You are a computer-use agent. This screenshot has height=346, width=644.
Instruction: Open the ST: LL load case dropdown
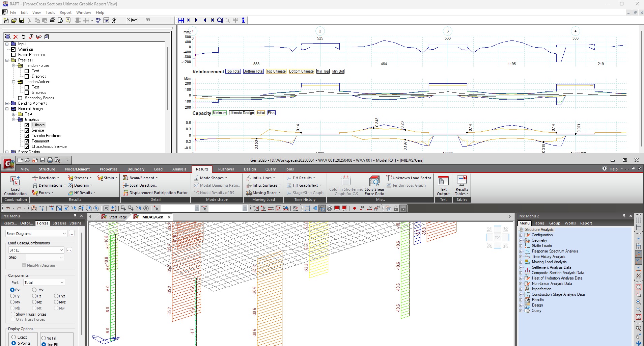pyautogui.click(x=36, y=250)
